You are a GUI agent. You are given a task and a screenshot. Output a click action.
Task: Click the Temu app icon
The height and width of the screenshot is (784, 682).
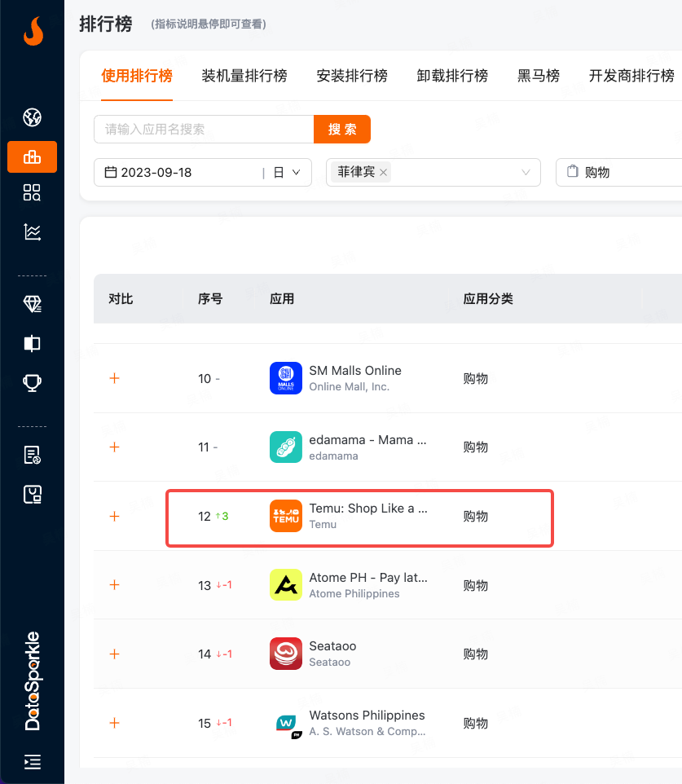click(x=286, y=516)
